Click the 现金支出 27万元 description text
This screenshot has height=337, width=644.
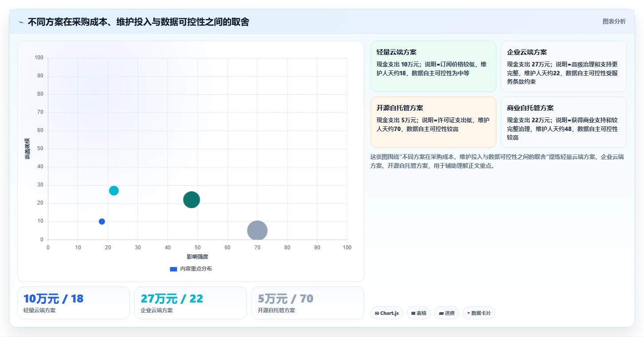pos(563,73)
